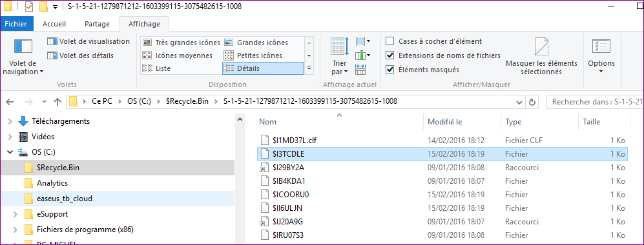
Task: Refresh the current folder view
Action: coord(533,102)
